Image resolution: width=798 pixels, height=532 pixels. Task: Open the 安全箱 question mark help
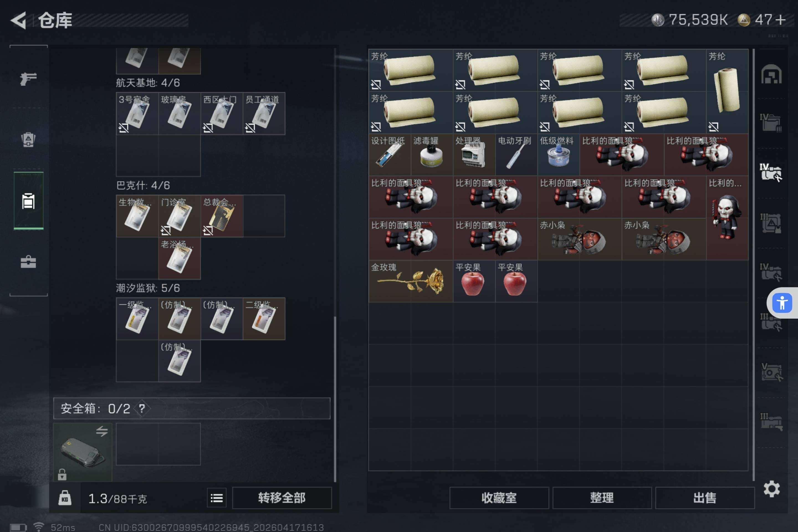[x=142, y=408]
